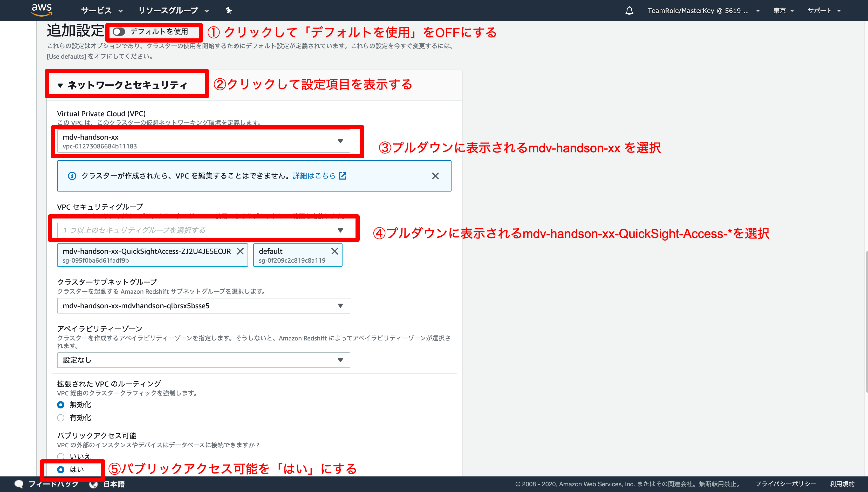Remove the default security group tag
868x492 pixels.
pos(334,251)
